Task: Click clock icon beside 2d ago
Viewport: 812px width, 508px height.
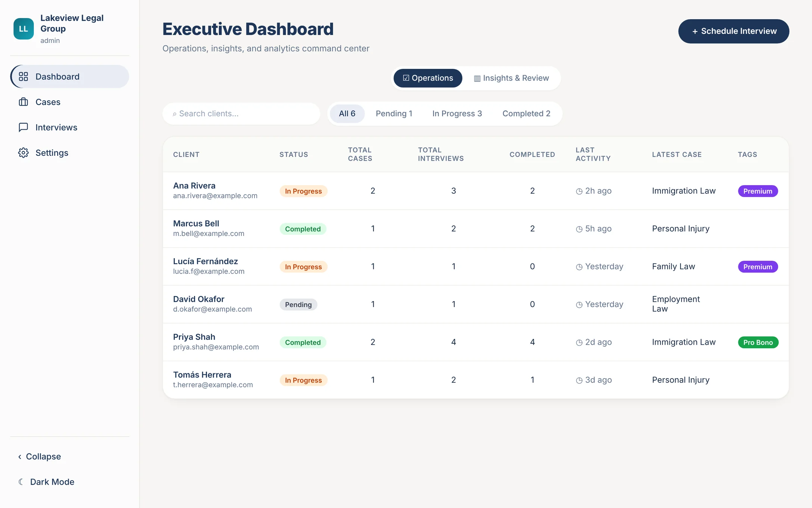Action: [x=579, y=342]
